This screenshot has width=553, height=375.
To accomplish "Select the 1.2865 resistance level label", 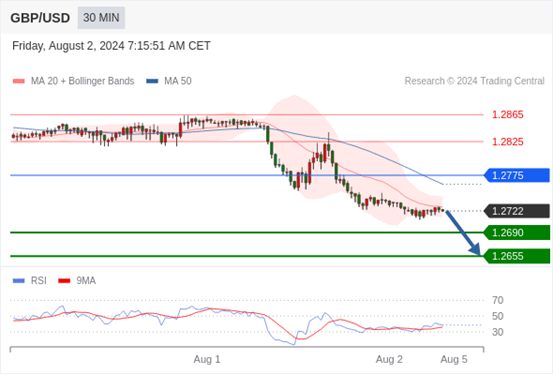I will pos(508,115).
